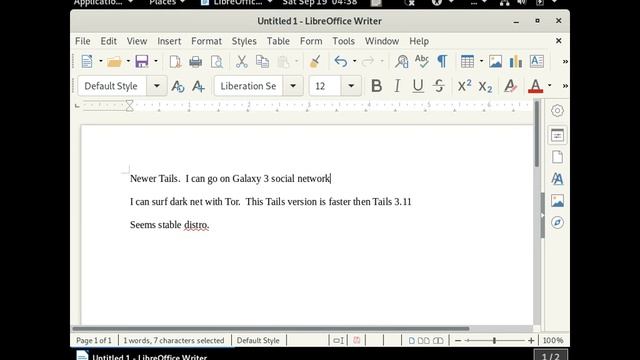The height and width of the screenshot is (360, 640).
Task: Expand the font name dropdown
Action: [x=293, y=86]
